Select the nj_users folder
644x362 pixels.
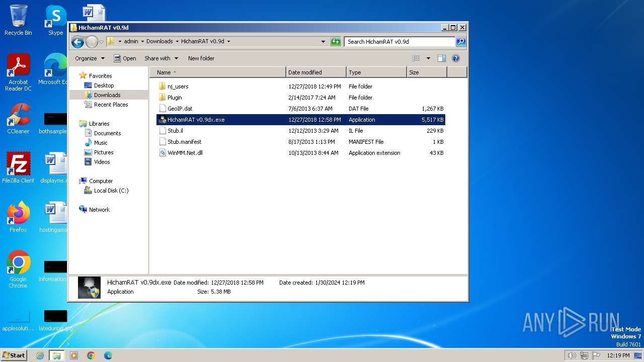[x=301, y=86]
